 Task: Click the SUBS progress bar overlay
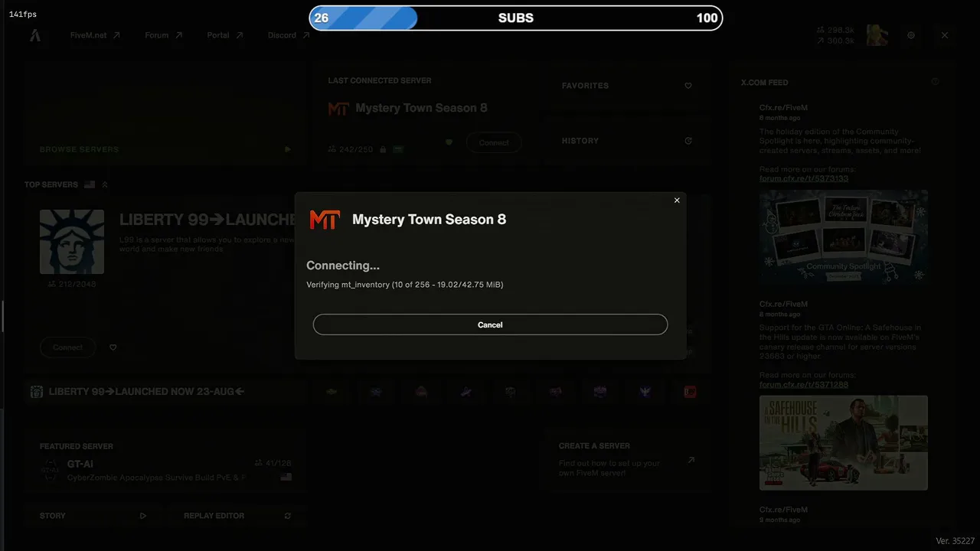pyautogui.click(x=516, y=18)
